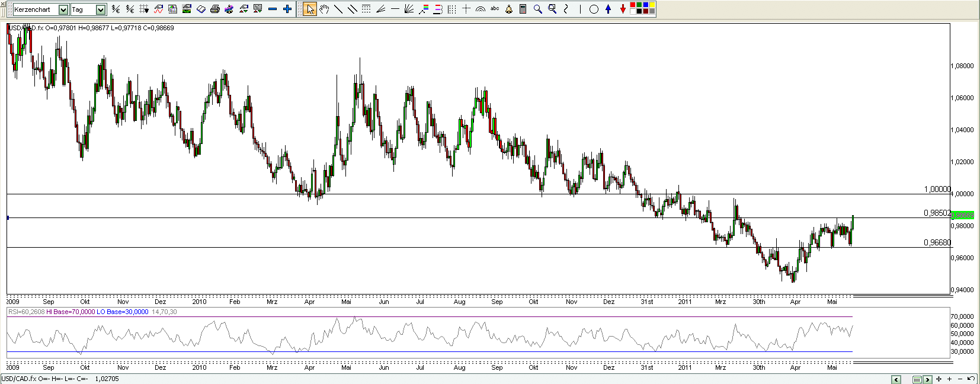
Task: Select the crosshair tool
Action: (x=466, y=9)
